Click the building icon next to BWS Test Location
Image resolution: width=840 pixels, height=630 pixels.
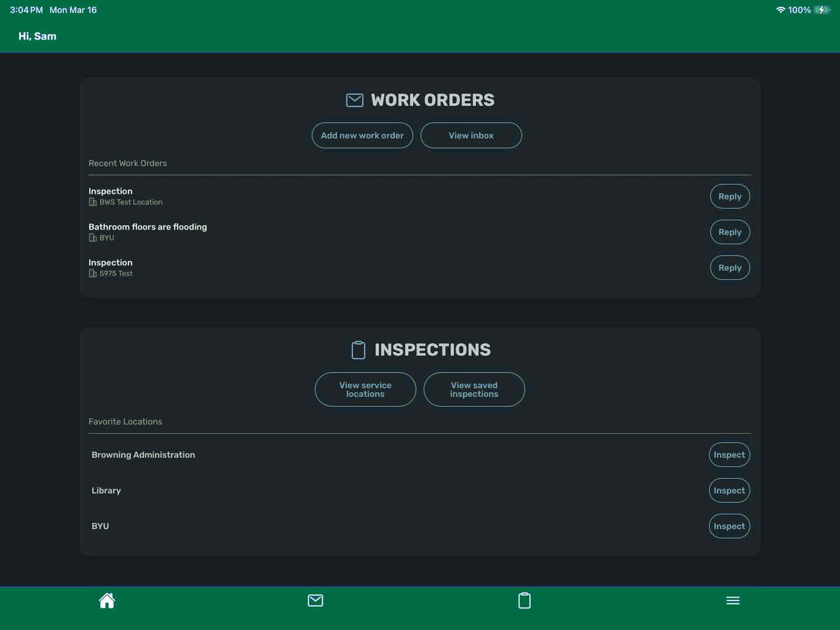click(x=93, y=202)
